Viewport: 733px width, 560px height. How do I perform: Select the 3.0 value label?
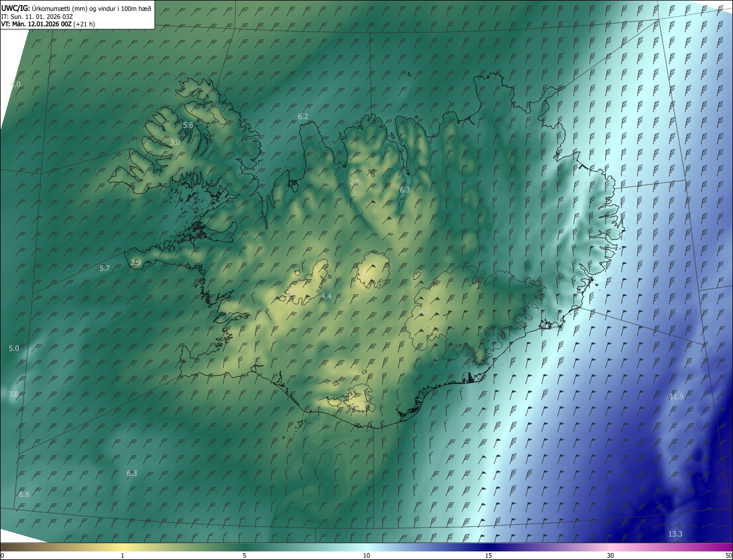point(175,142)
